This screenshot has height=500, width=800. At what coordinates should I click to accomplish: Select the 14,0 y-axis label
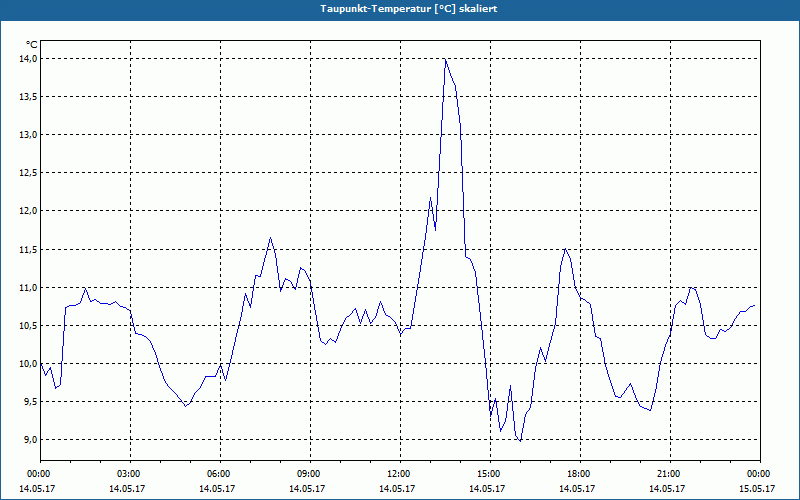click(x=29, y=59)
